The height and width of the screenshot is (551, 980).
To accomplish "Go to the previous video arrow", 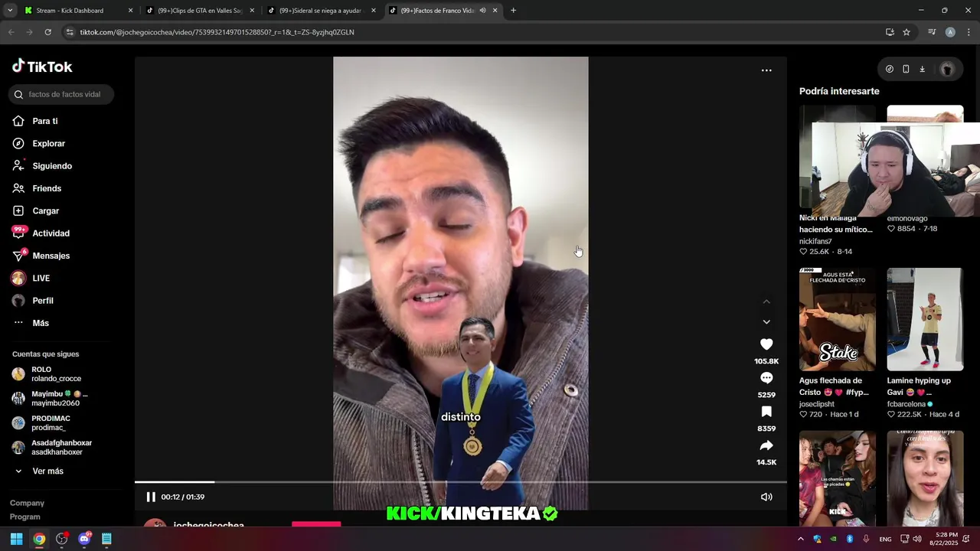I will coord(766,302).
